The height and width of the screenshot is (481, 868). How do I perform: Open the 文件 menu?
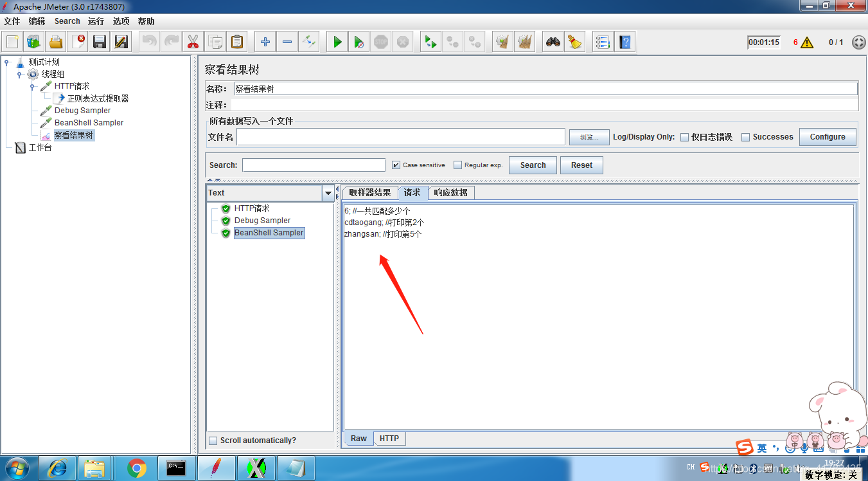(12, 21)
